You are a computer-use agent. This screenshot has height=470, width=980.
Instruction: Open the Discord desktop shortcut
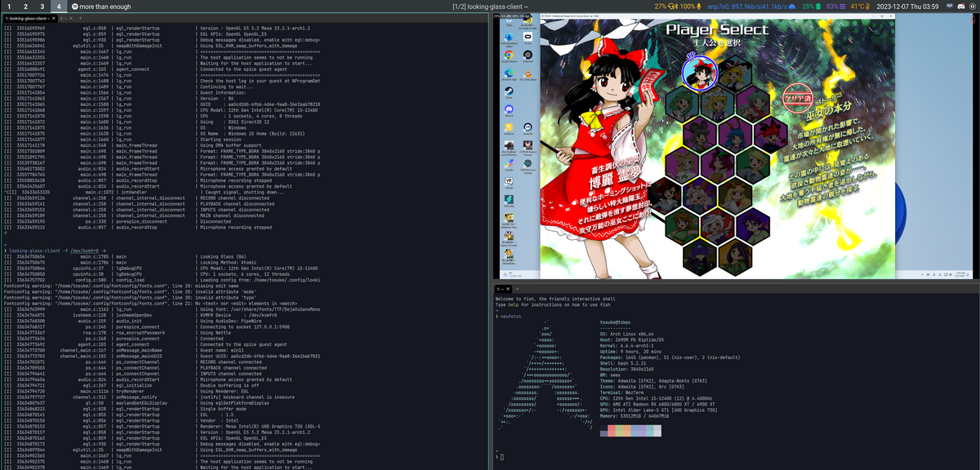[x=509, y=111]
